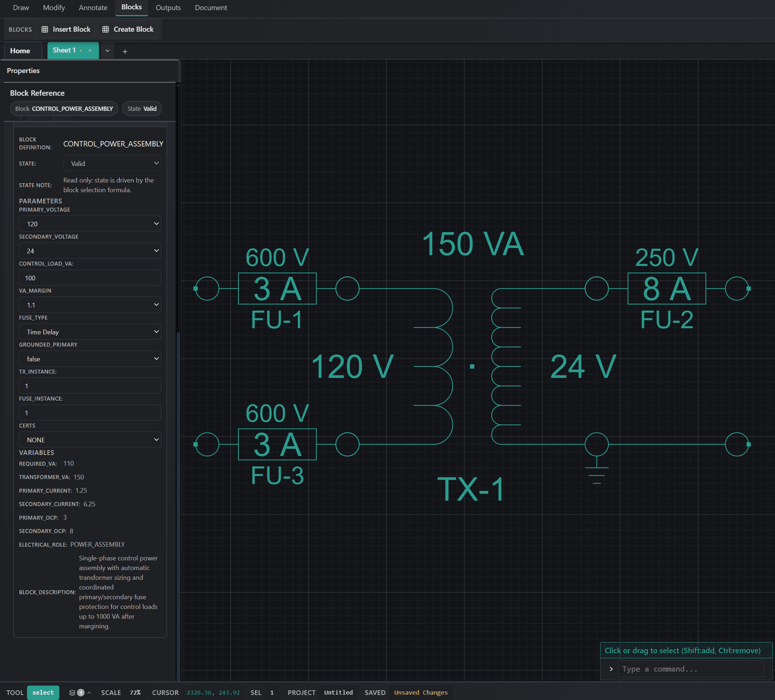Click the Block CONTROL_POWER_ASSEMBLY pill
Image resolution: width=775 pixels, height=700 pixels.
click(64, 109)
